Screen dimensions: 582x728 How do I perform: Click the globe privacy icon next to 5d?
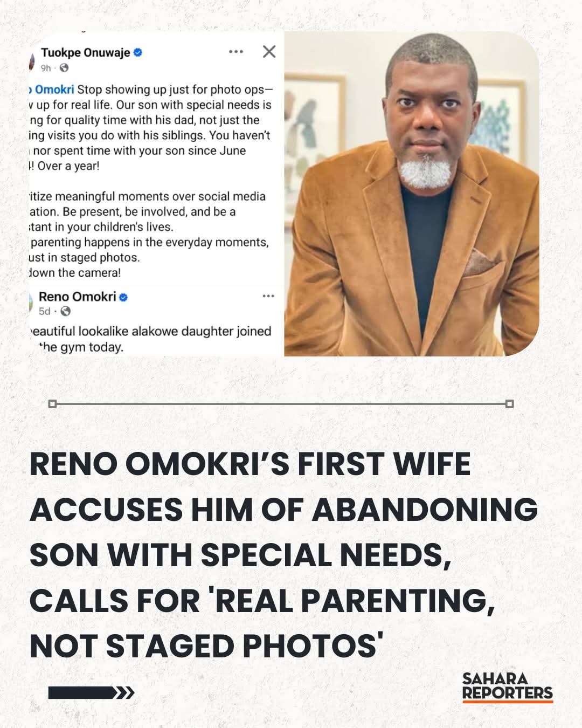[66, 311]
